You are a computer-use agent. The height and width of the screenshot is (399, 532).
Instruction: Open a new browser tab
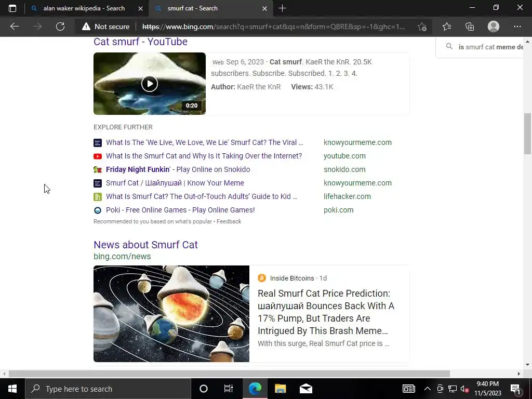282,8
